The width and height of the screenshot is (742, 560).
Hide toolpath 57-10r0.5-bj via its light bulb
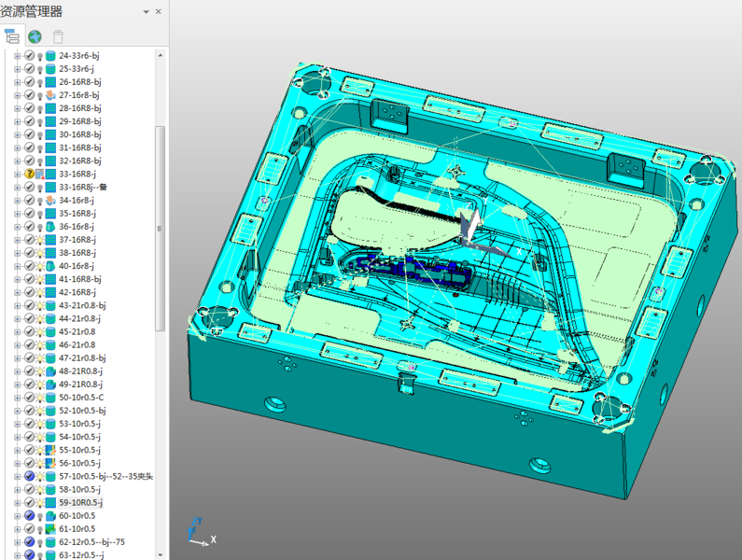(40, 476)
